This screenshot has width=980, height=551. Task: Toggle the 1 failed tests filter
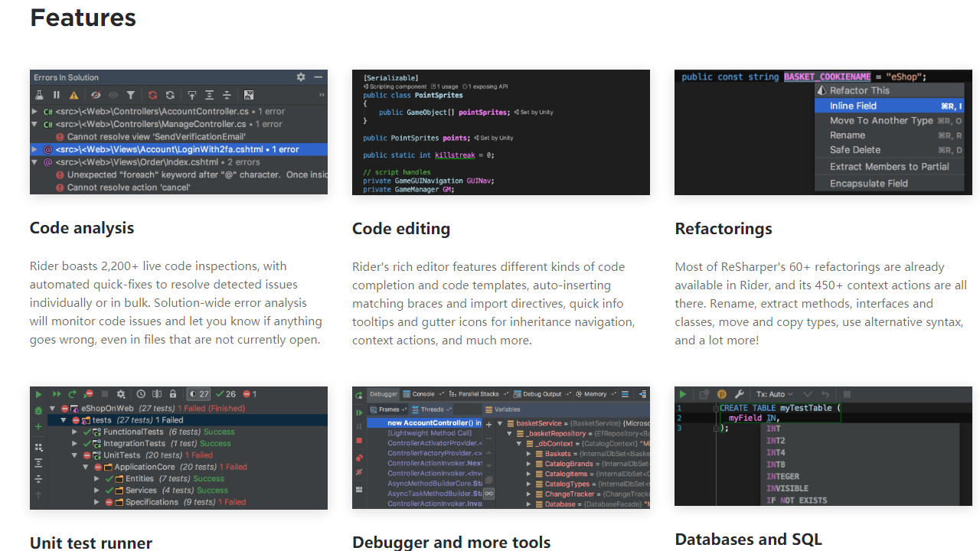[250, 394]
